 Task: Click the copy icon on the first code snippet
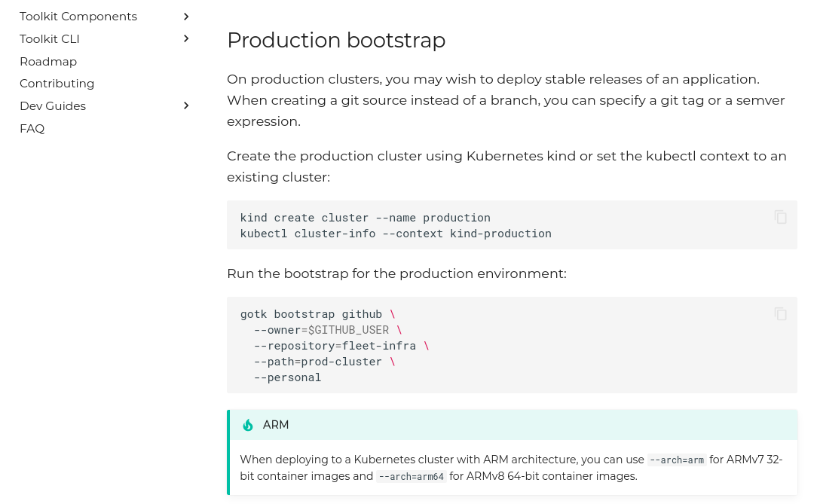click(780, 217)
